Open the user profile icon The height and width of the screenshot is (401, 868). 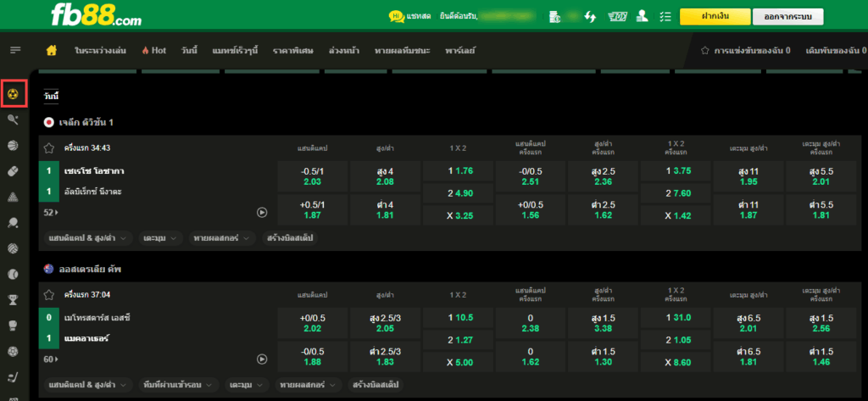tap(643, 16)
